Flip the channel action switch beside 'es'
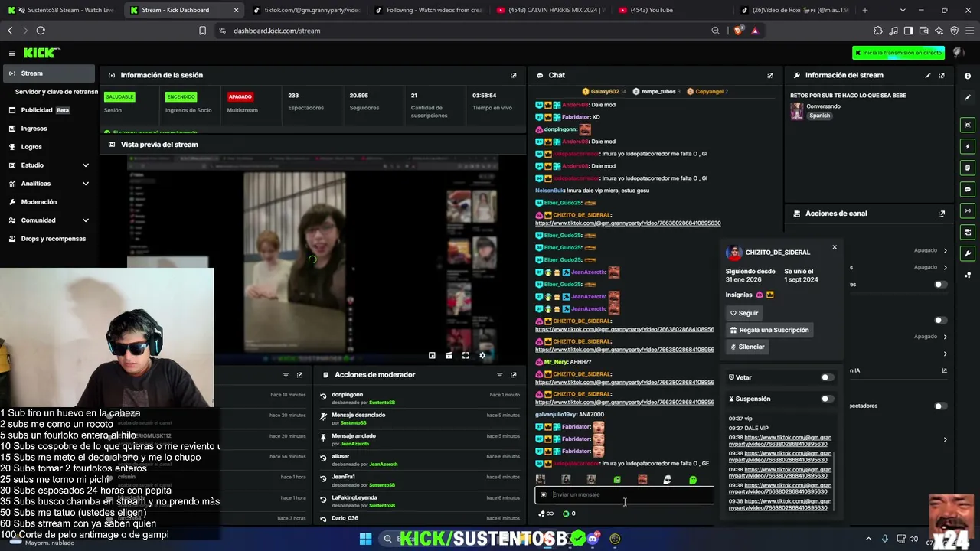Image resolution: width=980 pixels, height=551 pixels. (940, 285)
